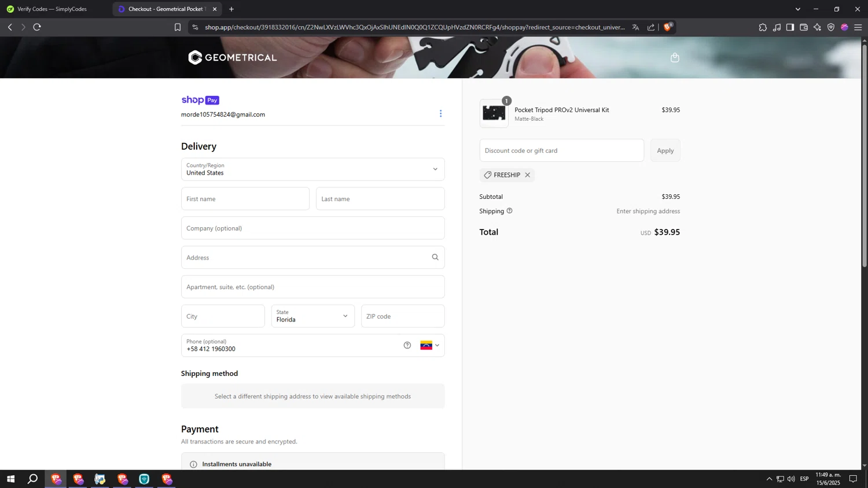Focus the Last name field

380,199
